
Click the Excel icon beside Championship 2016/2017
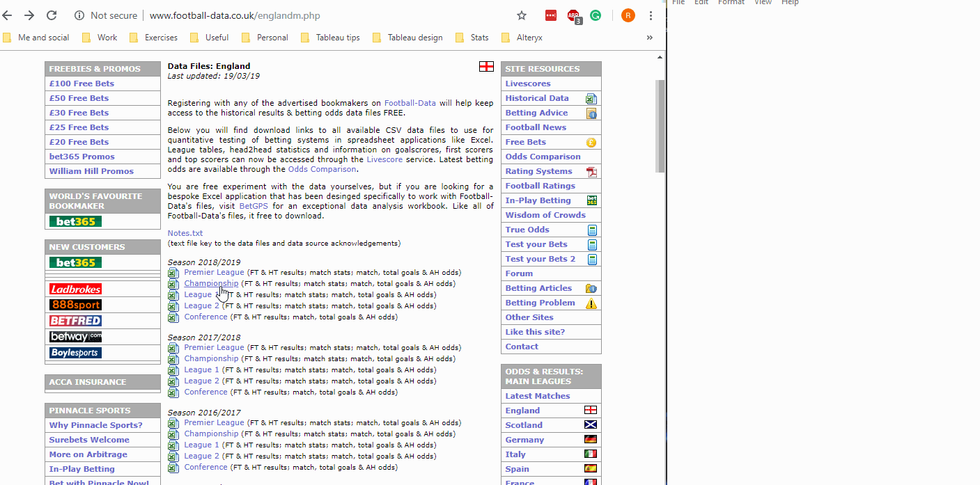coord(173,434)
